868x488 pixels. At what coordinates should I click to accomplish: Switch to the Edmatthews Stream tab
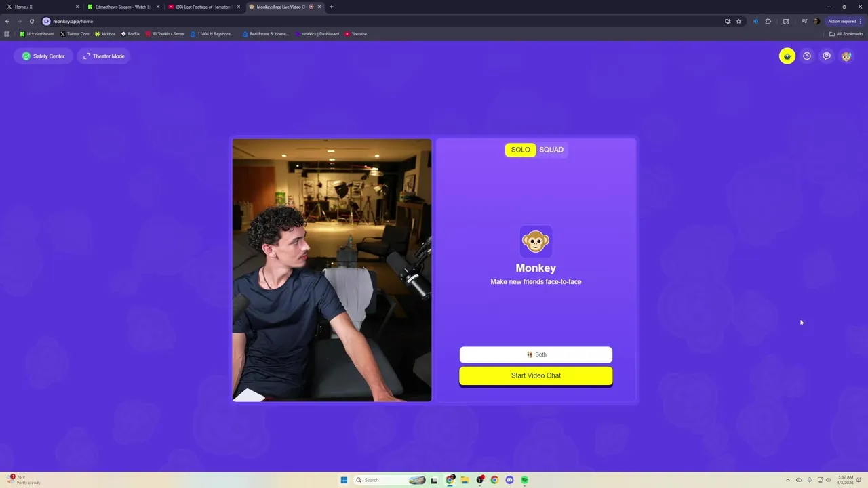point(122,7)
